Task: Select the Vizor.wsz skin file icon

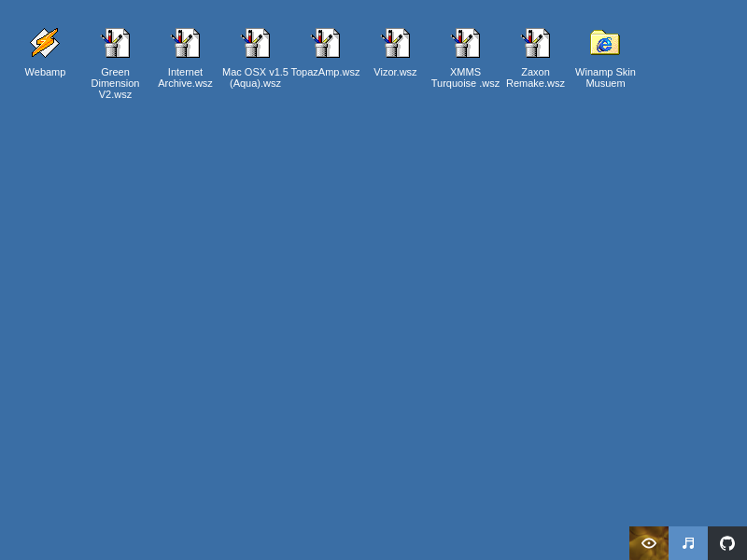Action: pos(395,43)
